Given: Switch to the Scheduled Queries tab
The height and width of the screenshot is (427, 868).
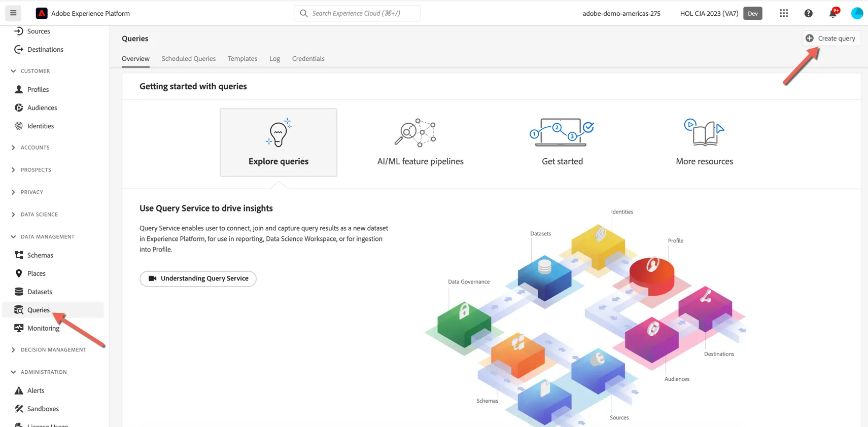Looking at the screenshot, I should [188, 59].
